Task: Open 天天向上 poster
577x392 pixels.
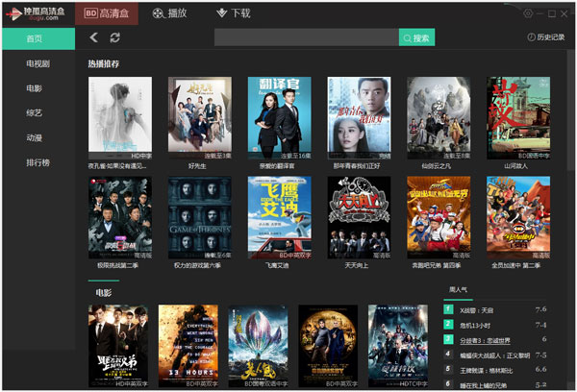Action: [359, 218]
